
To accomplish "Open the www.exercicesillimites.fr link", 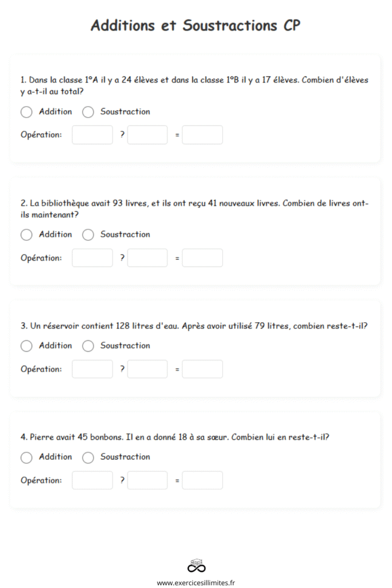I will tap(196, 583).
